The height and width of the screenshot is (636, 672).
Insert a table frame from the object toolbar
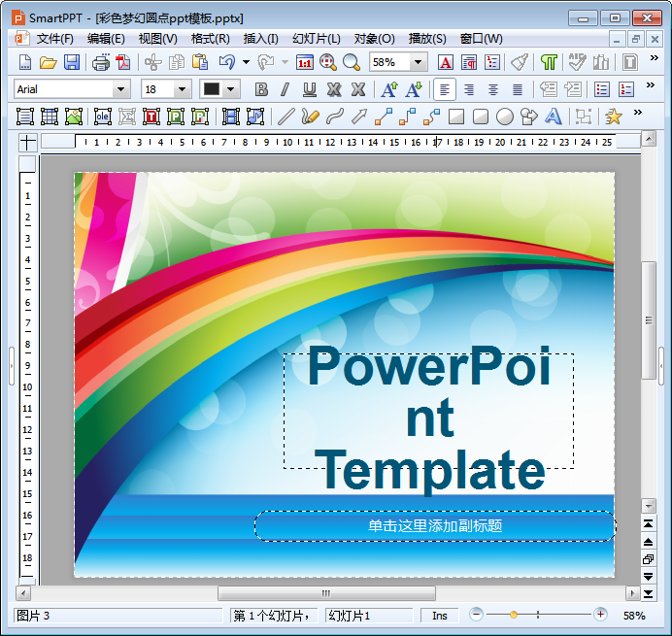point(50,117)
